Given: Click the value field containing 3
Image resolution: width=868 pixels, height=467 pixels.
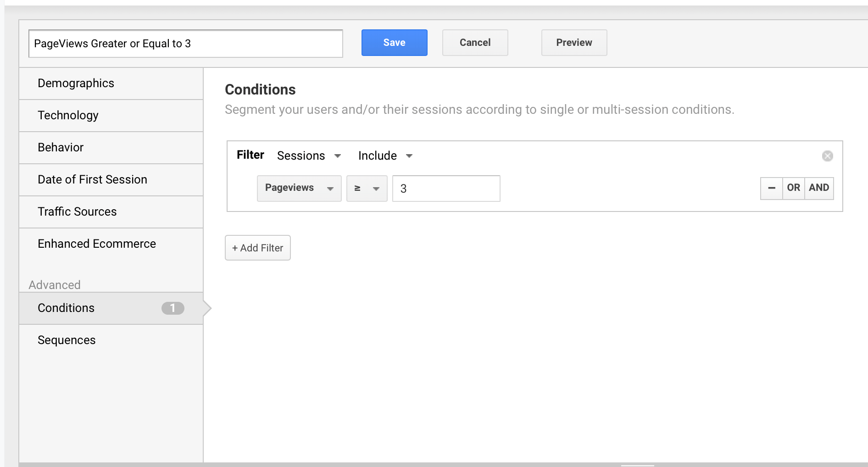Looking at the screenshot, I should point(445,188).
